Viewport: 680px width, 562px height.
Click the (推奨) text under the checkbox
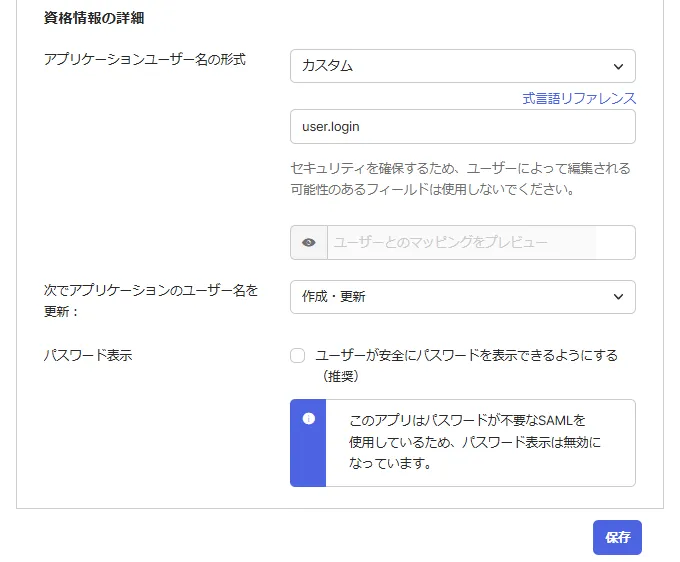point(341,377)
